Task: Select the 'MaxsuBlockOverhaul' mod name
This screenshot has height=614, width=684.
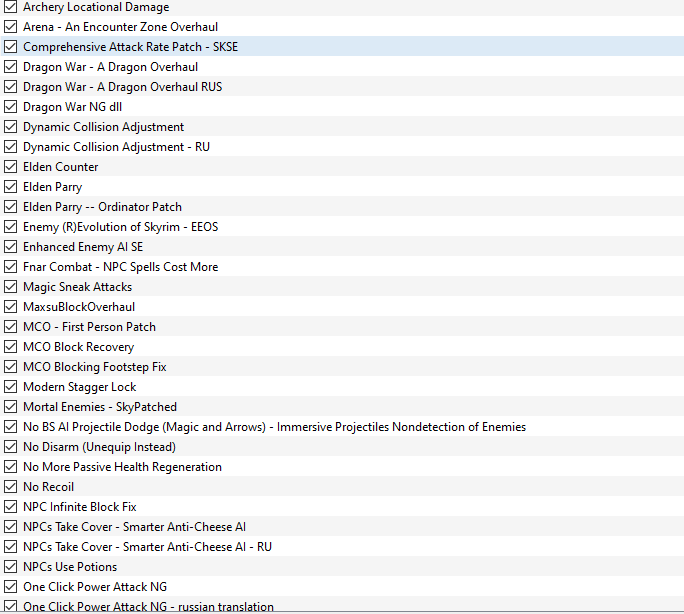Action: coord(79,307)
